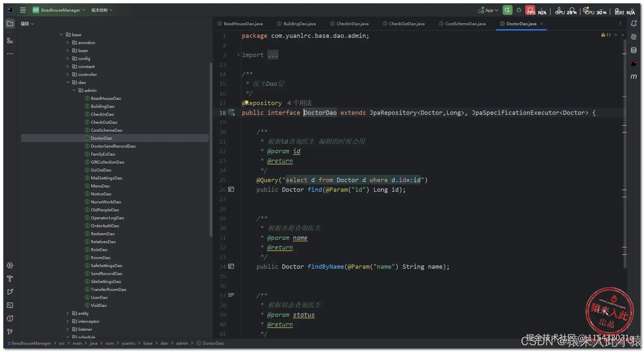The height and width of the screenshot is (352, 644).
Task: Switch to the BeadHouseDao.java tab
Action: pos(240,24)
